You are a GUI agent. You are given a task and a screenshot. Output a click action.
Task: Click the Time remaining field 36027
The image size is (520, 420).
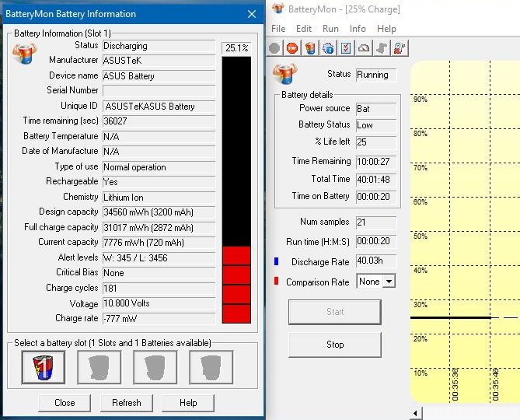coord(159,121)
